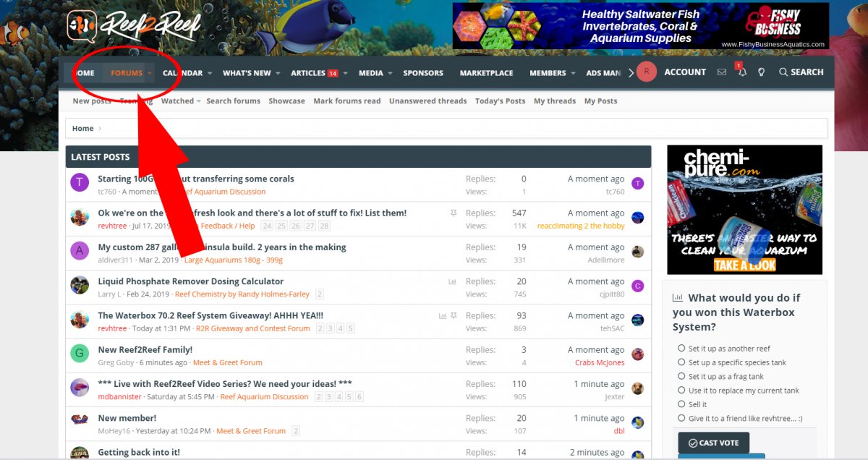The width and height of the screenshot is (868, 460).
Task: Jump to page 6 of the Live video series thread
Action: point(359,397)
